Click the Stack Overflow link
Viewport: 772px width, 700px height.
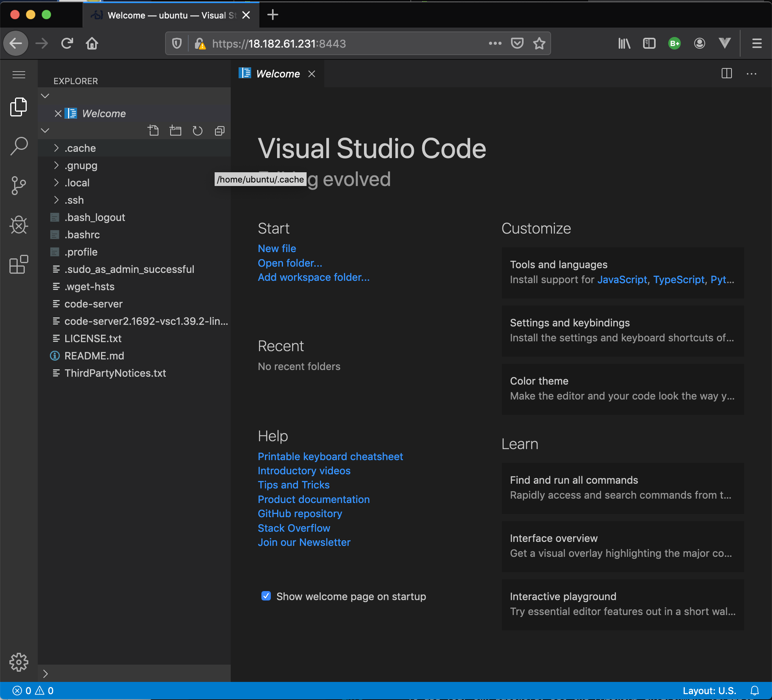[294, 528]
